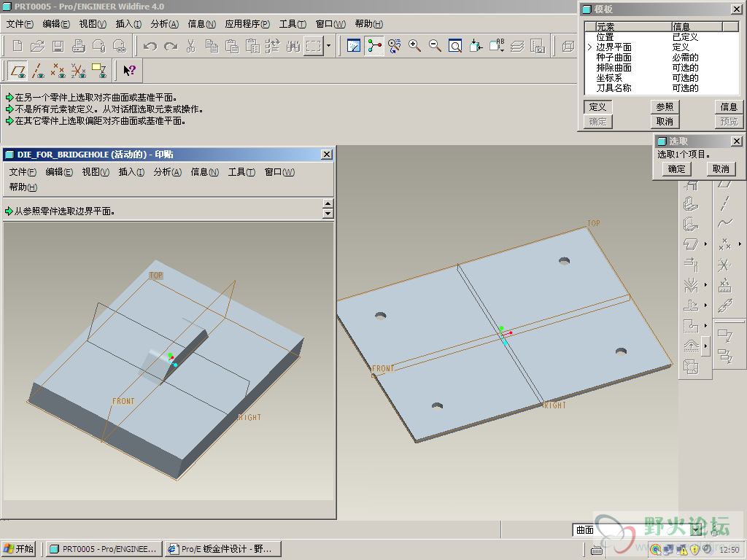747x560 pixels.
Task: Expand the flatten form flyout arrow
Action: click(705, 346)
